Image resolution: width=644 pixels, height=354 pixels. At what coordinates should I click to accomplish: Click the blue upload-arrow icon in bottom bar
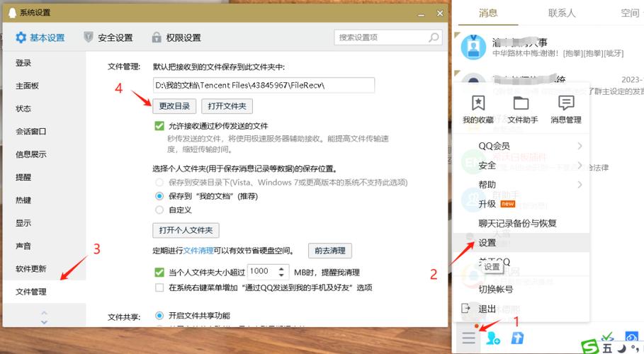(517, 338)
